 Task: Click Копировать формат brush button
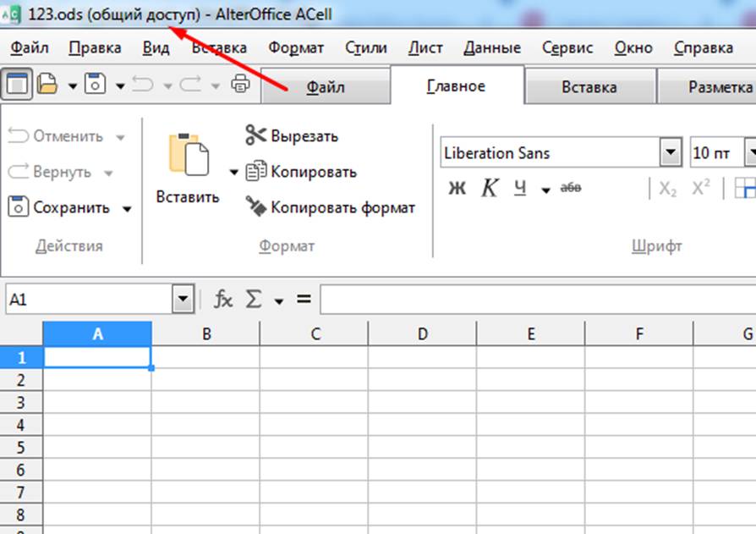point(331,207)
